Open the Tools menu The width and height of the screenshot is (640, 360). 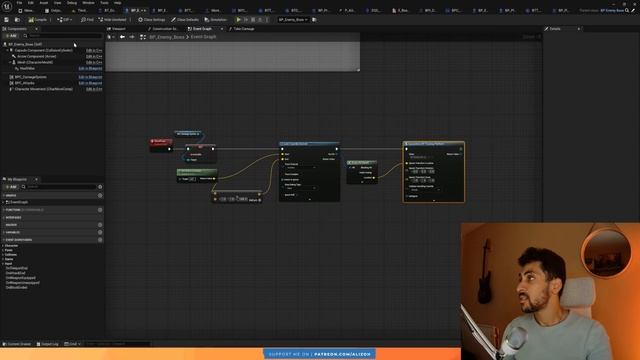[104, 3]
